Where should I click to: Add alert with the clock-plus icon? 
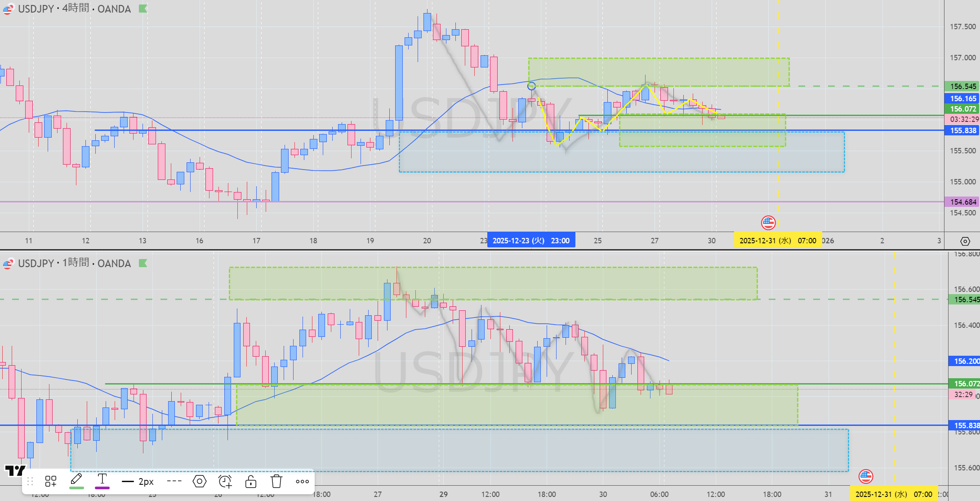point(225,481)
